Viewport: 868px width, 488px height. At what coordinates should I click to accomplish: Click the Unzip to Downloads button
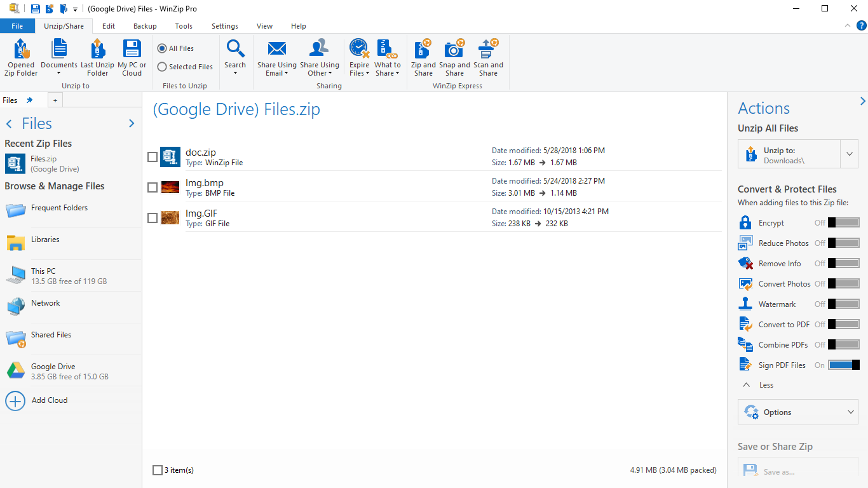click(789, 154)
